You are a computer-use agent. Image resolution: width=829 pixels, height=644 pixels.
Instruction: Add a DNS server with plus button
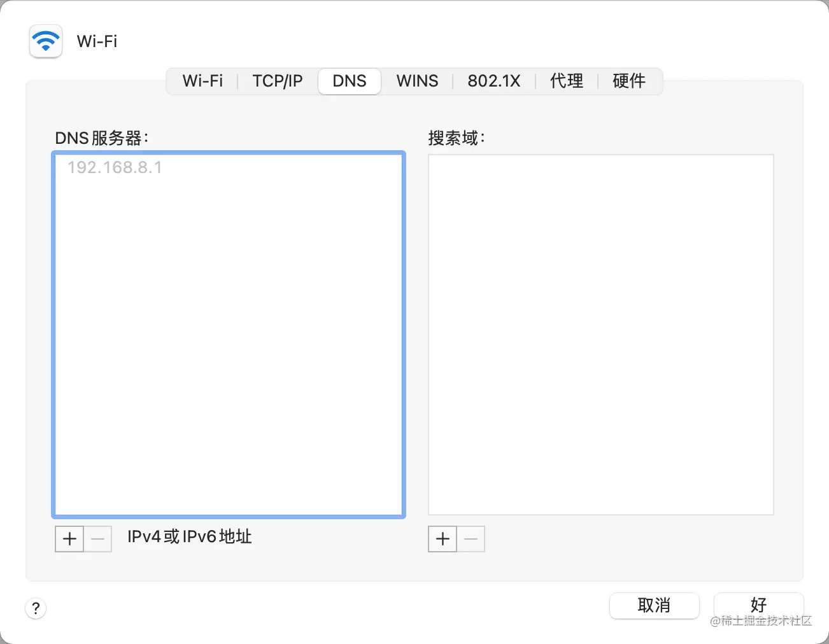coord(69,539)
